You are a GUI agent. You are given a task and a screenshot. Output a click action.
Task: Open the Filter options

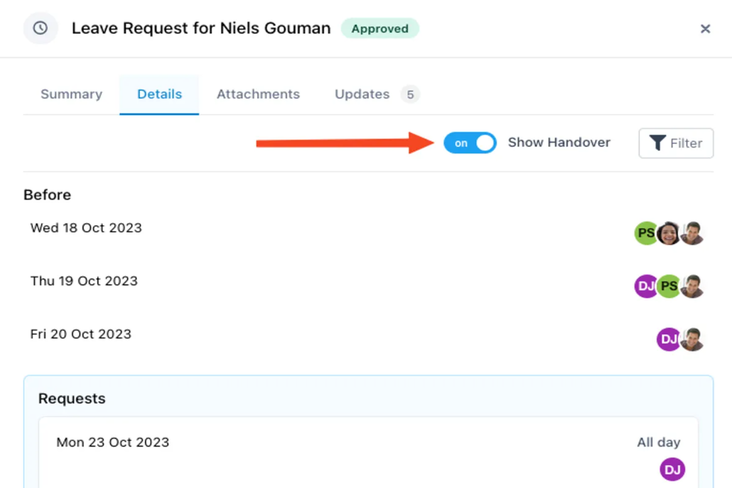pyautogui.click(x=676, y=143)
